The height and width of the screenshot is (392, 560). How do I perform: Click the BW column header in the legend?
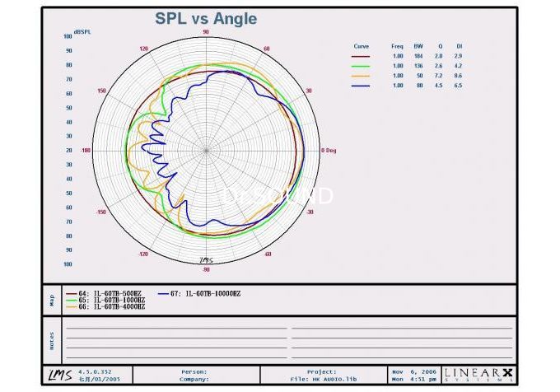419,46
